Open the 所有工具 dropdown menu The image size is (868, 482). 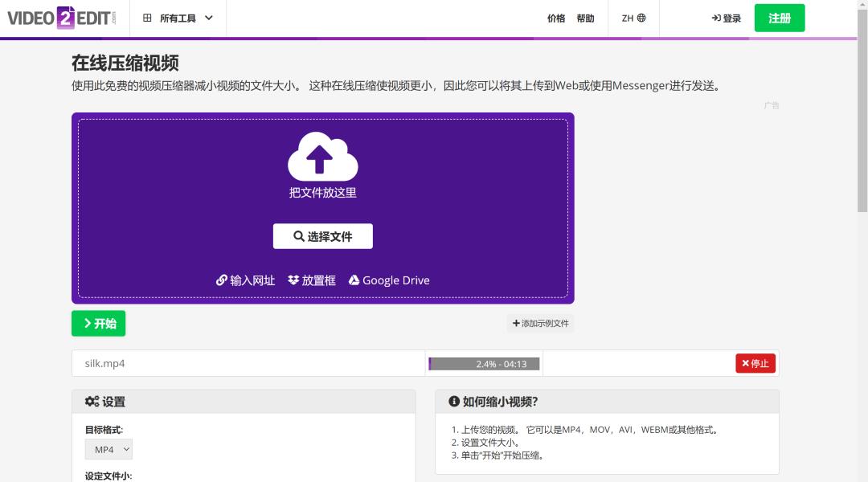(x=178, y=17)
